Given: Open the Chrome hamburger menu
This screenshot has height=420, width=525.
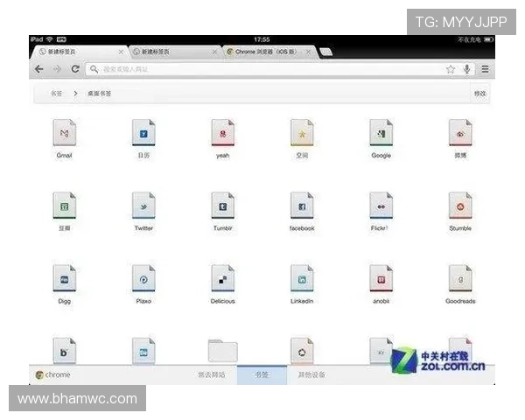Looking at the screenshot, I should click(x=485, y=69).
